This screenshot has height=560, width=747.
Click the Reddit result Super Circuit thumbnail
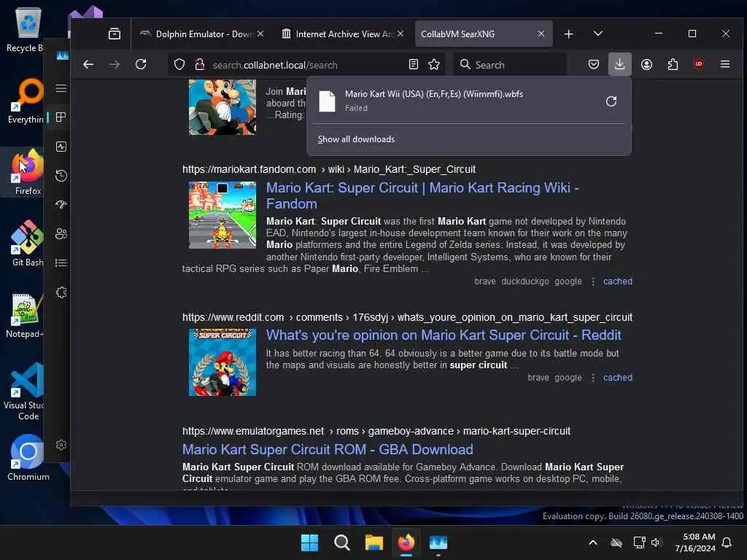pos(222,362)
